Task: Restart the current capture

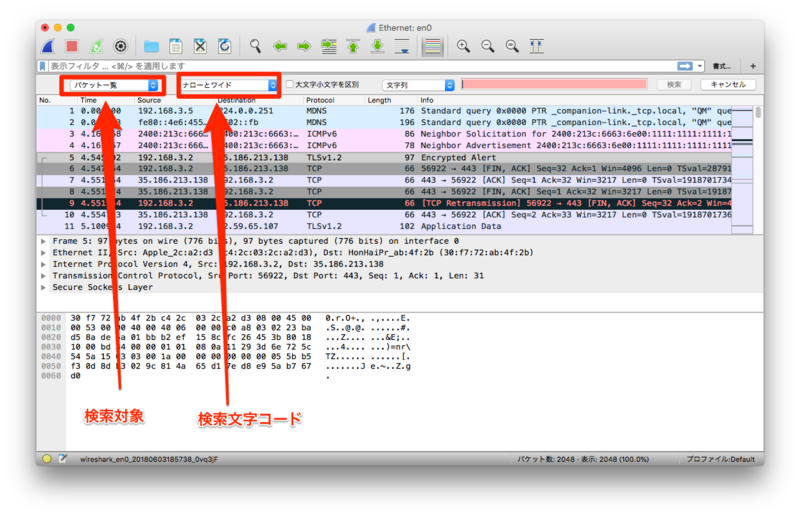Action: (96, 46)
